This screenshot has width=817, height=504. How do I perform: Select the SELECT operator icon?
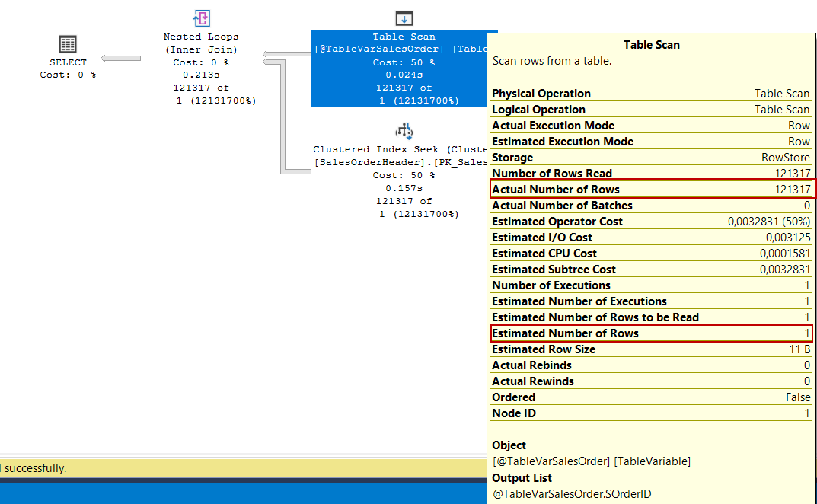[68, 44]
